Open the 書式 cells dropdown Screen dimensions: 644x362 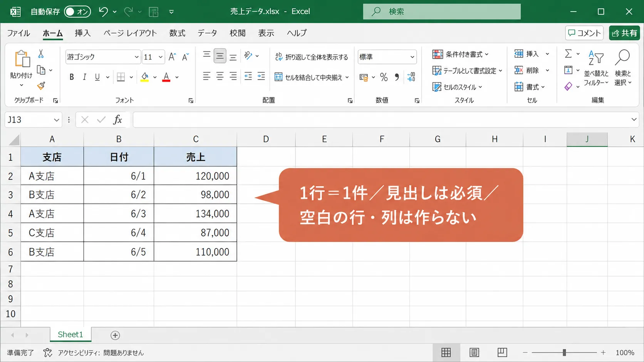coord(530,87)
